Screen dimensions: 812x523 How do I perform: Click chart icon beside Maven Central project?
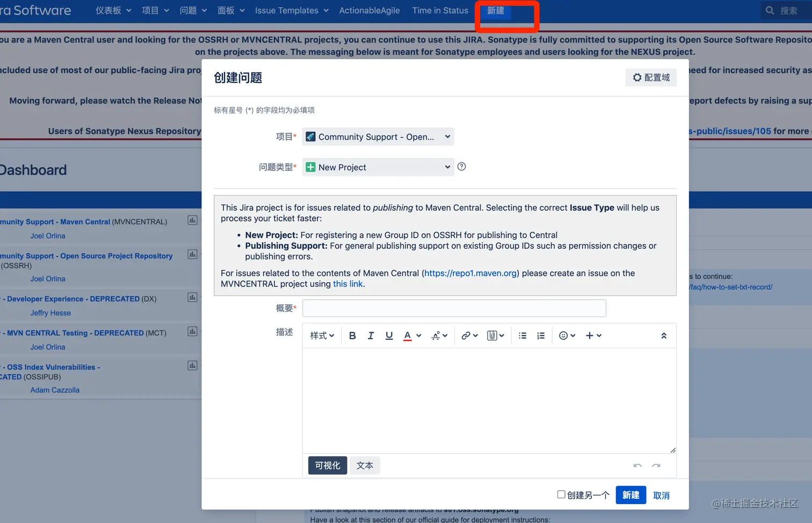(192, 220)
